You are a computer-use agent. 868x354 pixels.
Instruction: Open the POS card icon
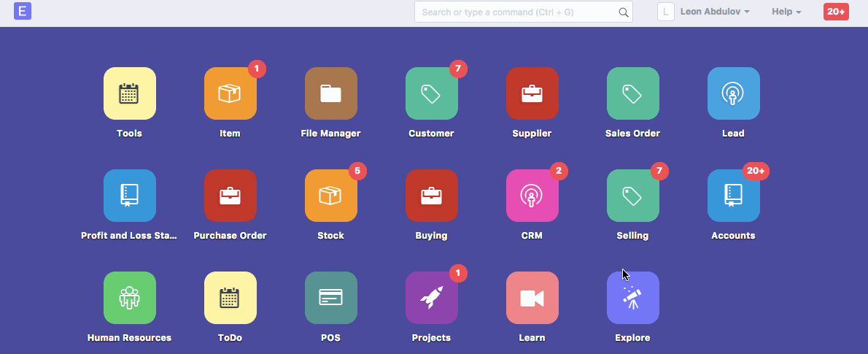[330, 298]
